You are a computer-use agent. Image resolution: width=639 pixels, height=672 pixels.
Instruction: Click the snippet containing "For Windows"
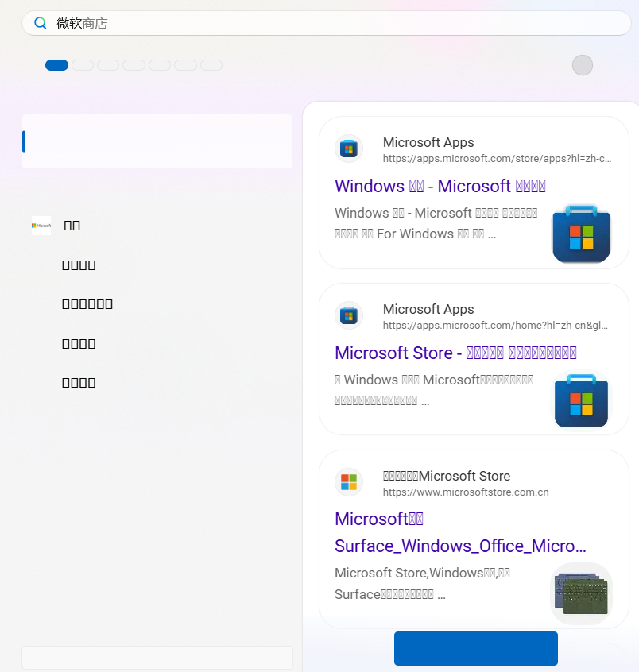436,223
